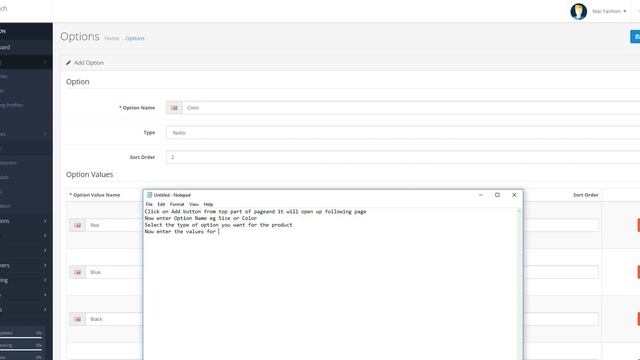This screenshot has height=360, width=640.
Task: Click the Notepad line 'Now enter the values for'
Action: [x=180, y=231]
